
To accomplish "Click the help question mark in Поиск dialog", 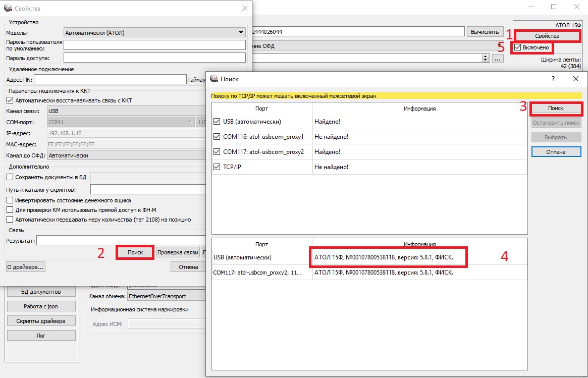I will tap(553, 79).
